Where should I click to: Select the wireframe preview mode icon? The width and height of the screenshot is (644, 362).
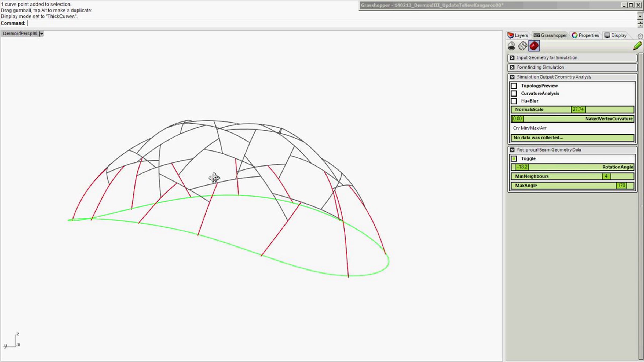(x=523, y=46)
